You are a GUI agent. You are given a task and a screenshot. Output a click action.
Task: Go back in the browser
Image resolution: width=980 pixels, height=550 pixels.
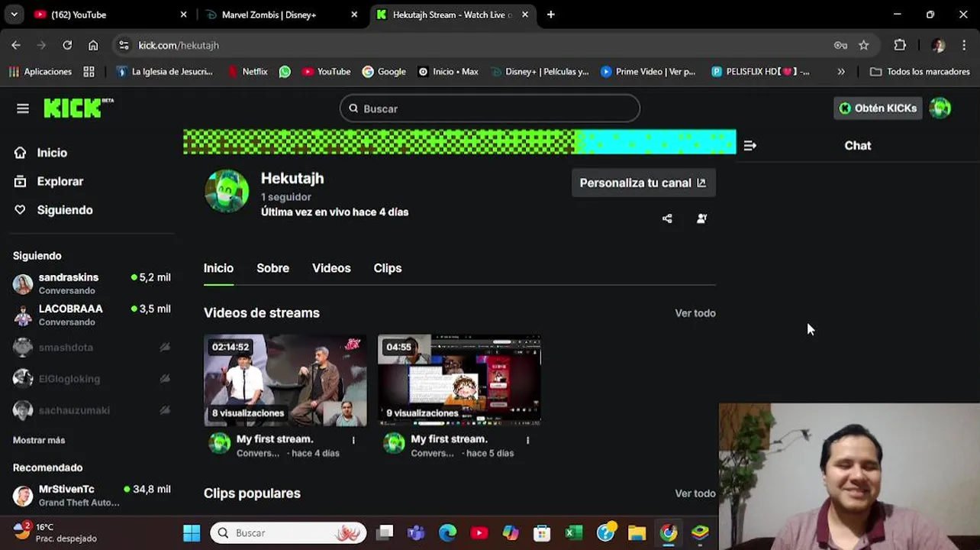click(x=16, y=45)
